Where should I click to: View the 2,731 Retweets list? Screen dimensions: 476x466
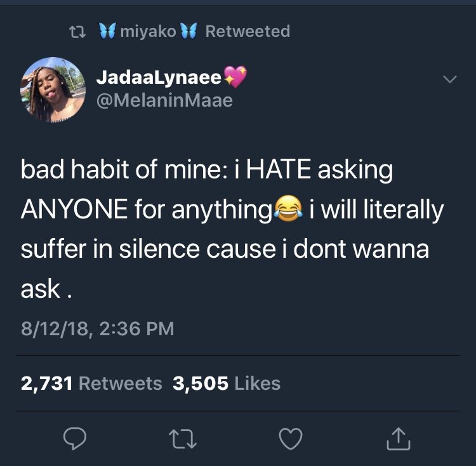(91, 383)
